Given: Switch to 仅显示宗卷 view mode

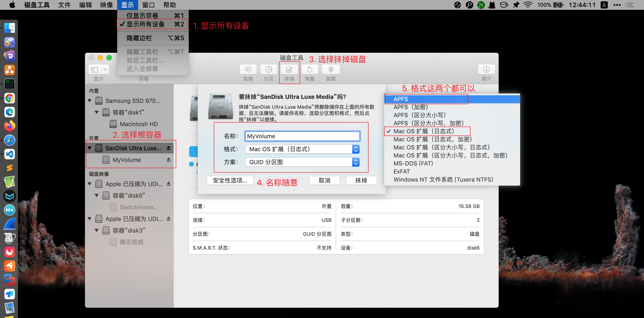Looking at the screenshot, I should pyautogui.click(x=142, y=15).
